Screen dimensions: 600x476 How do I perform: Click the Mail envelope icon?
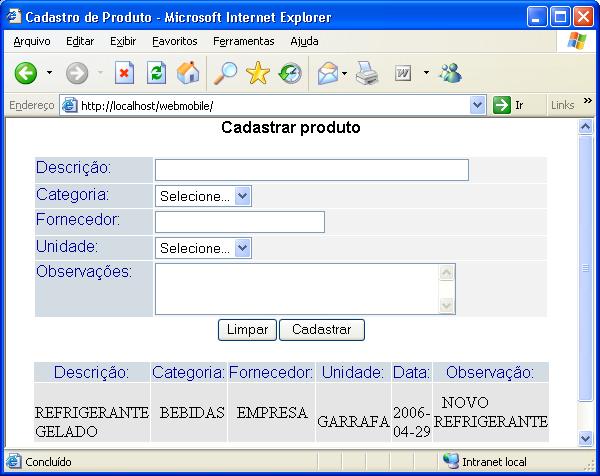click(327, 73)
